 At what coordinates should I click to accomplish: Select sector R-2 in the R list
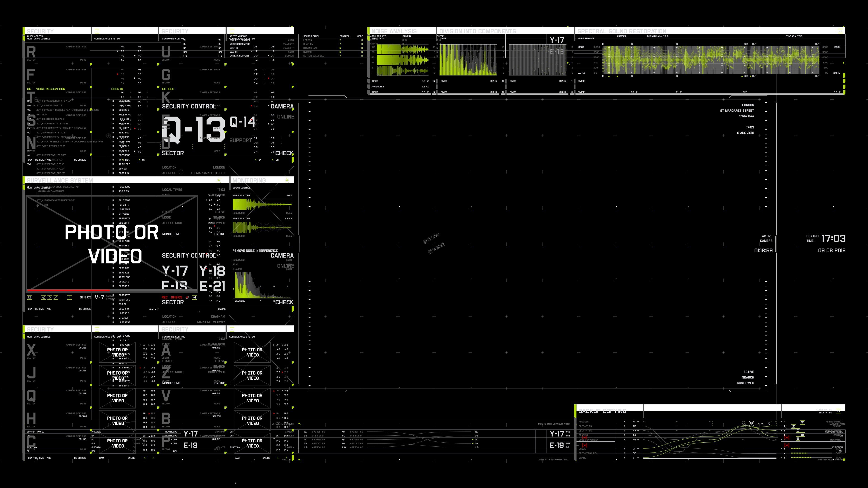[122, 51]
